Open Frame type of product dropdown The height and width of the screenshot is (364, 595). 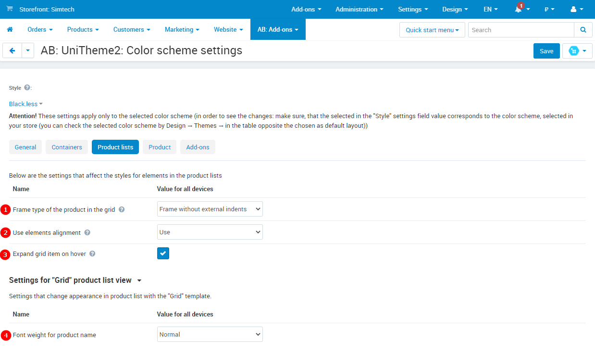pos(210,209)
